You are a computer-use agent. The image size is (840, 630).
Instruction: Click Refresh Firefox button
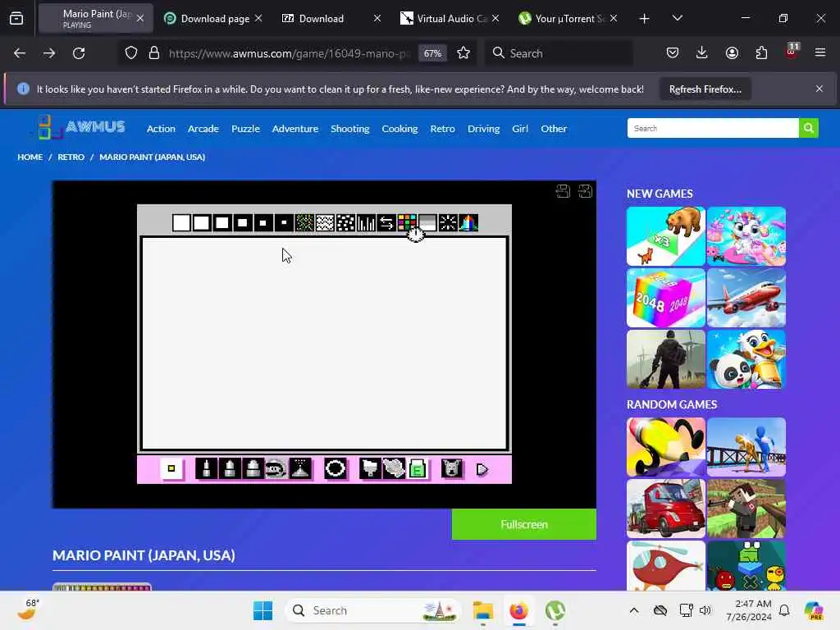tap(705, 89)
